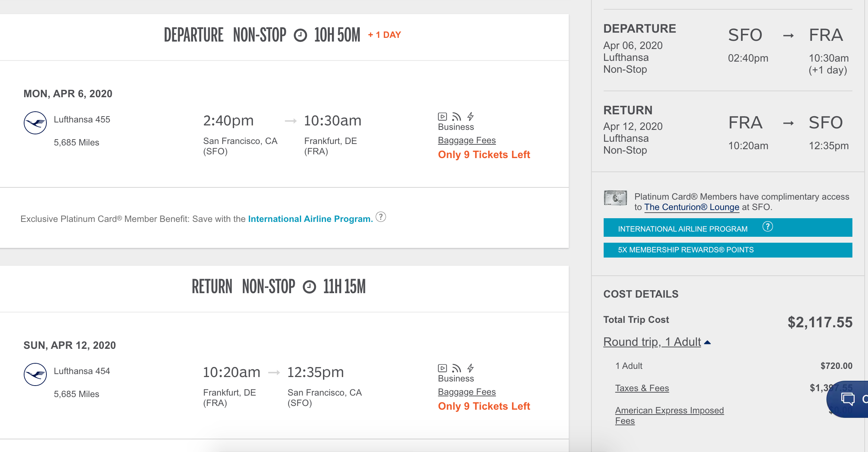Click the clock icon in the Return header
Screen dimensions: 868x452
click(309, 287)
